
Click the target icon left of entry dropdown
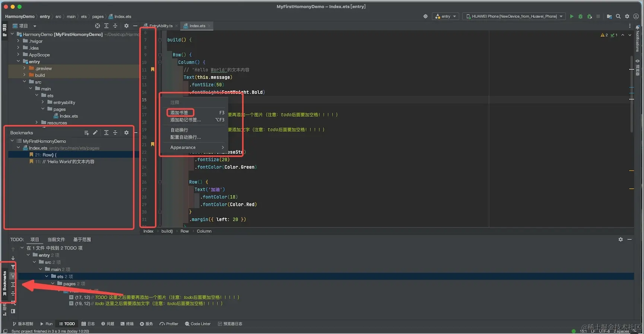click(x=425, y=16)
